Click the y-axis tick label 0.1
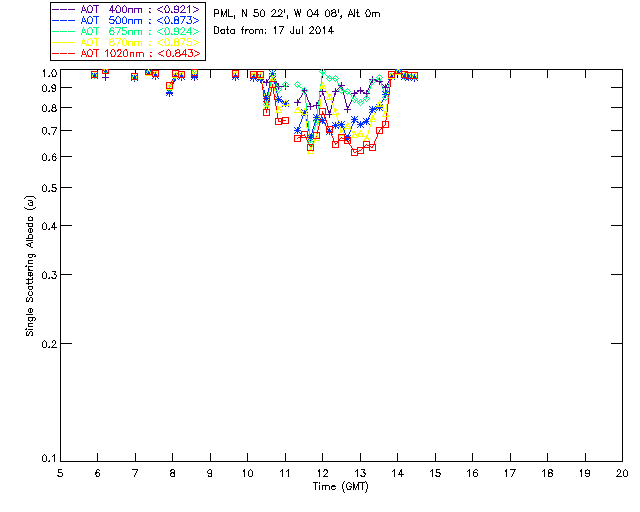 coord(49,459)
